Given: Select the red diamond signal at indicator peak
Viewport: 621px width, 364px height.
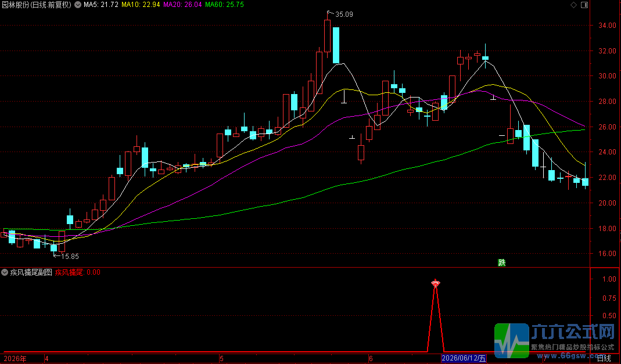Looking at the screenshot, I should click(436, 283).
